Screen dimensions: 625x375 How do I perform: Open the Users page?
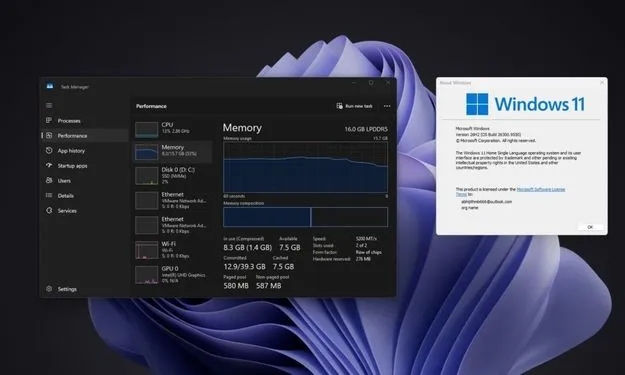(x=84, y=181)
